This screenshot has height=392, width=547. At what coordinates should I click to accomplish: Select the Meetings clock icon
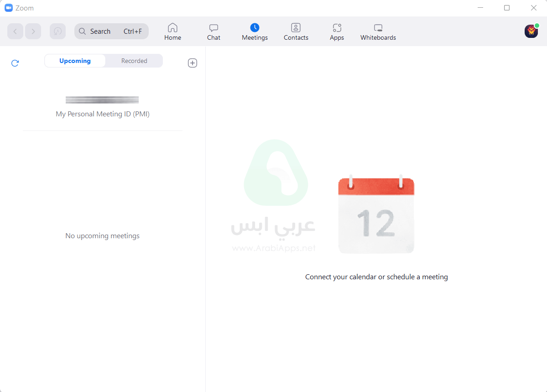[x=255, y=27]
